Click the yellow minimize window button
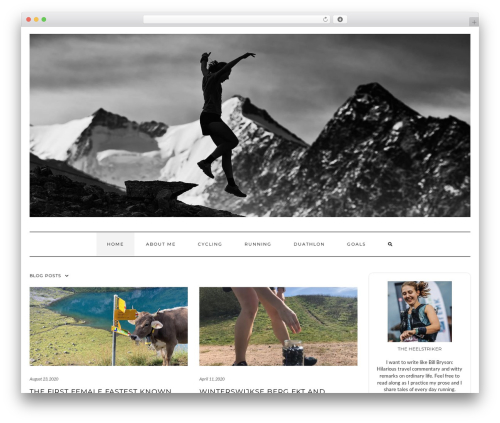This screenshot has height=423, width=500. 36,19
